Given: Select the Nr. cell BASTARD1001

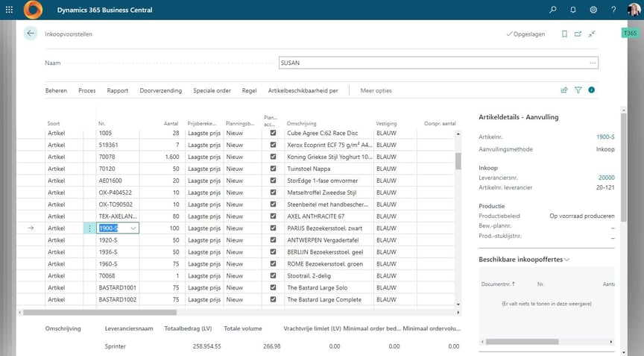Looking at the screenshot, I should [118, 288].
